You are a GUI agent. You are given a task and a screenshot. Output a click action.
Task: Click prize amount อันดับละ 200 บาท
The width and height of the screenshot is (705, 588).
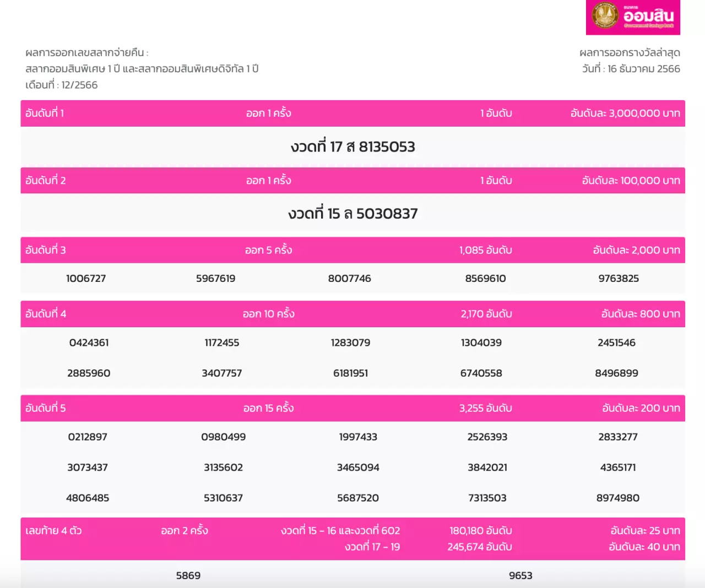(x=641, y=408)
